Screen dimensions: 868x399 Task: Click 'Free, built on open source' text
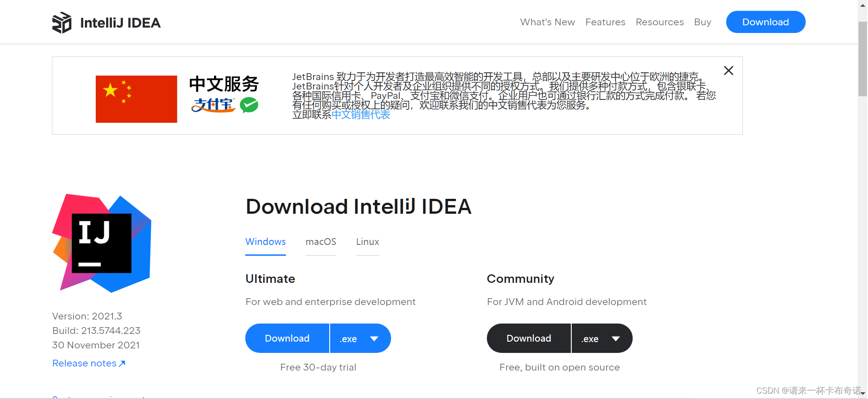click(x=560, y=367)
